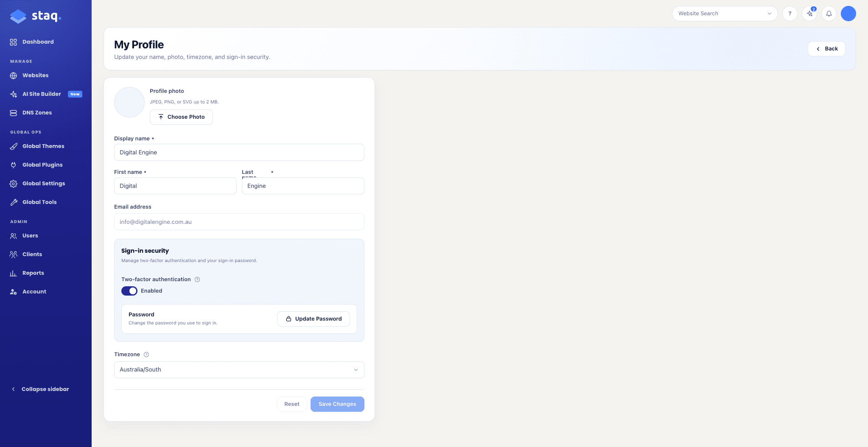868x447 pixels.
Task: Click the profile photo placeholder
Action: tap(129, 102)
